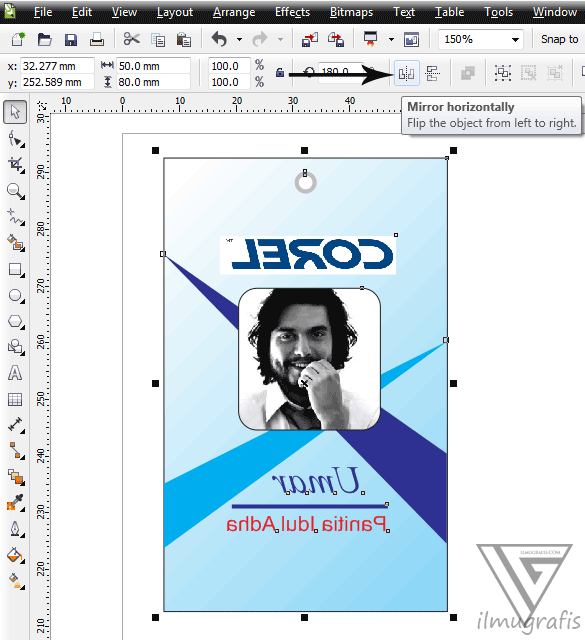Select the Polygon tool
The width and height of the screenshot is (585, 640).
[16, 321]
